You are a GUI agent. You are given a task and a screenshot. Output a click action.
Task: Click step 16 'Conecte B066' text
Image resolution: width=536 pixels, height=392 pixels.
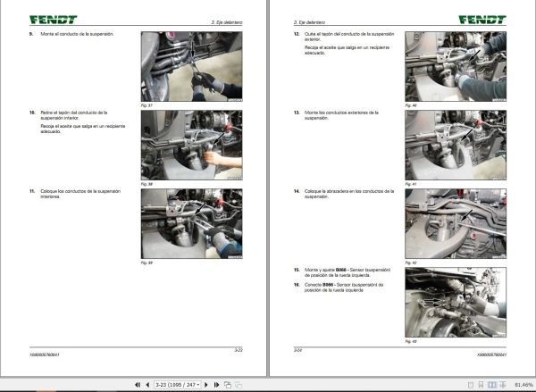(344, 287)
